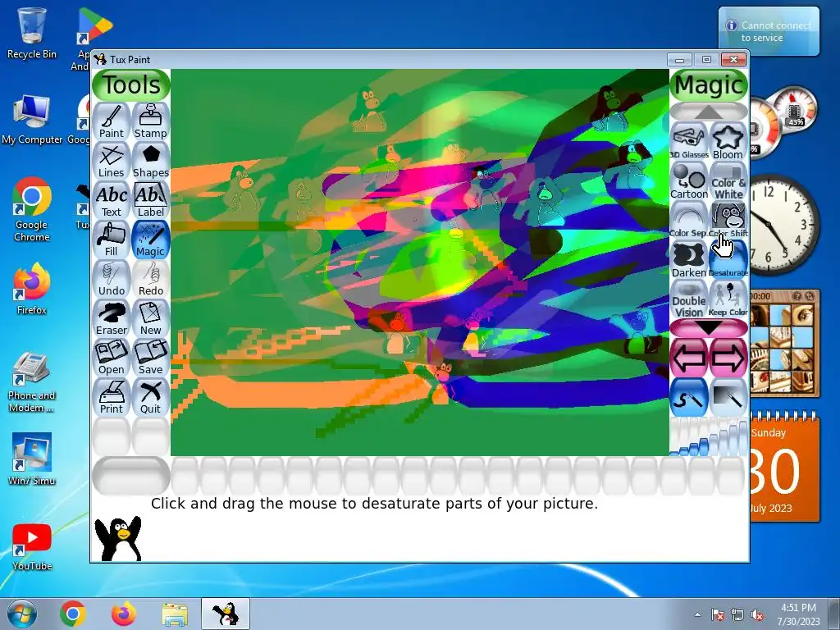Image resolution: width=840 pixels, height=630 pixels.
Task: Save the current picture
Action: [x=151, y=358]
